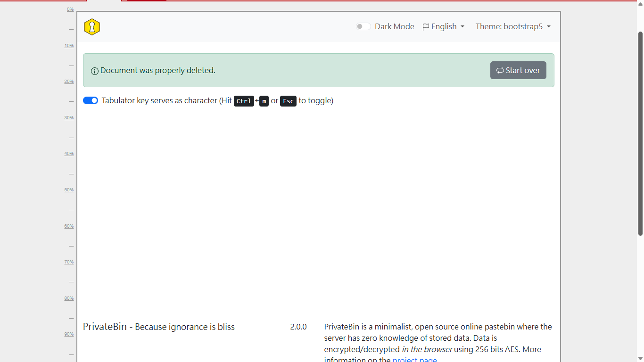Turn off the Tabulator key toggle
The width and height of the screenshot is (644, 362).
[x=91, y=100]
